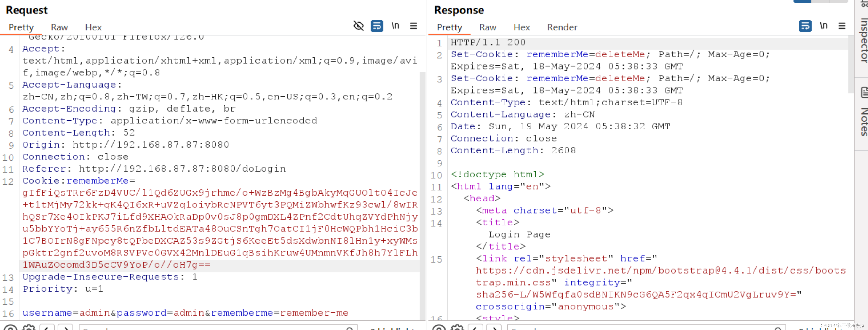Show non-printable \n characters in Response
The width and height of the screenshot is (868, 330).
(x=823, y=26)
